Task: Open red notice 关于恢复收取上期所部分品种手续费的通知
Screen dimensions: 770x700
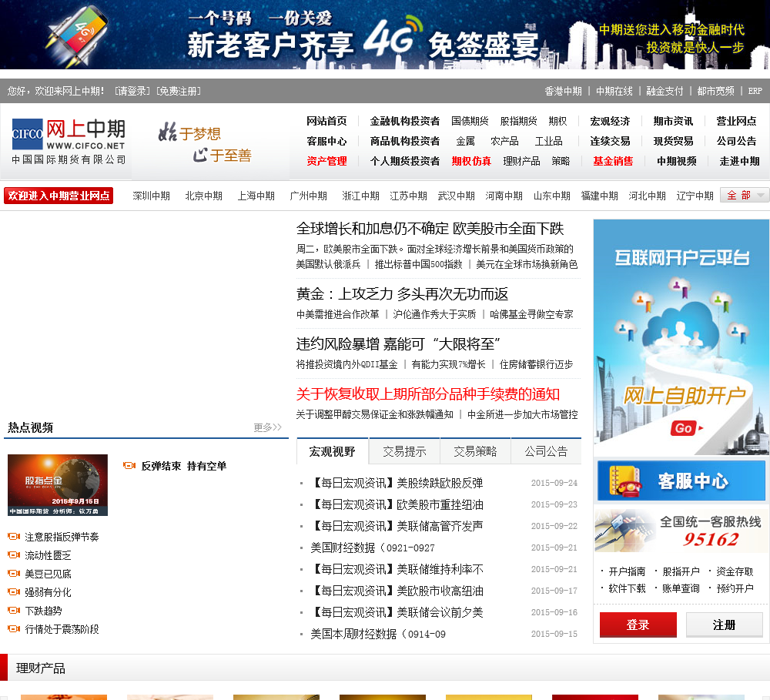Action: (x=427, y=394)
